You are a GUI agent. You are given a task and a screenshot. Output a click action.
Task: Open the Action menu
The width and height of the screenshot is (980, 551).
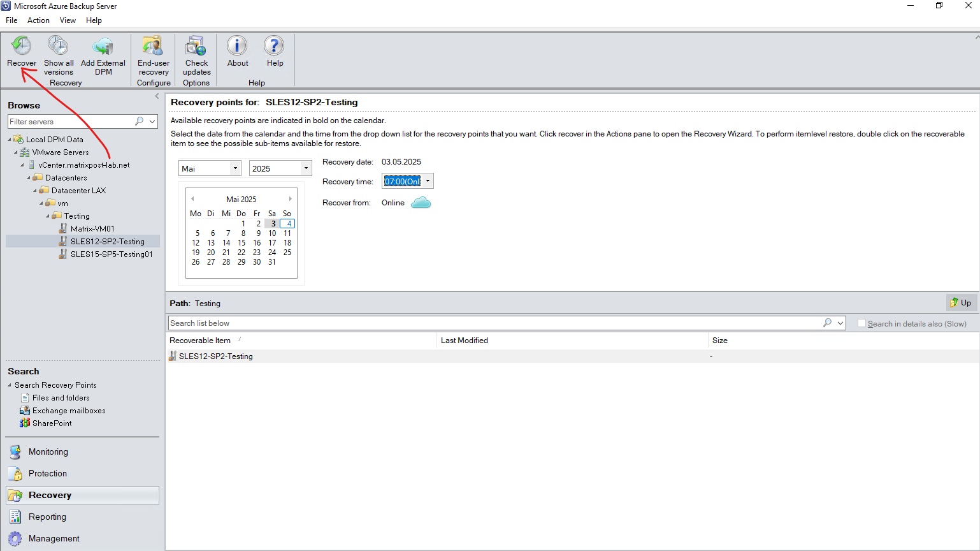pyautogui.click(x=38, y=20)
